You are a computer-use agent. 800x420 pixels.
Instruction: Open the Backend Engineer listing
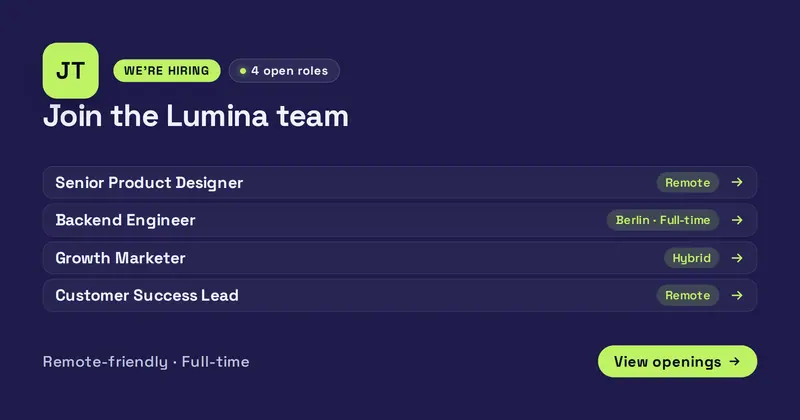(x=399, y=220)
